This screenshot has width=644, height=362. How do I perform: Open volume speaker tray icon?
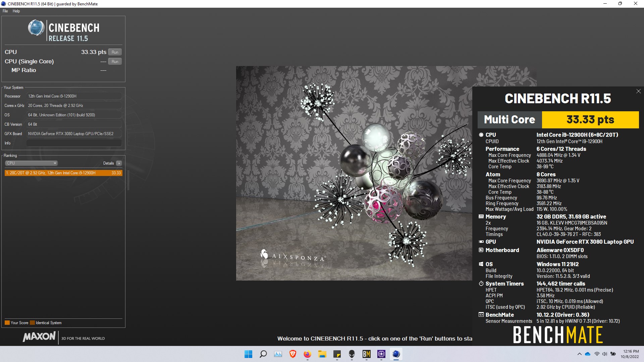point(605,354)
